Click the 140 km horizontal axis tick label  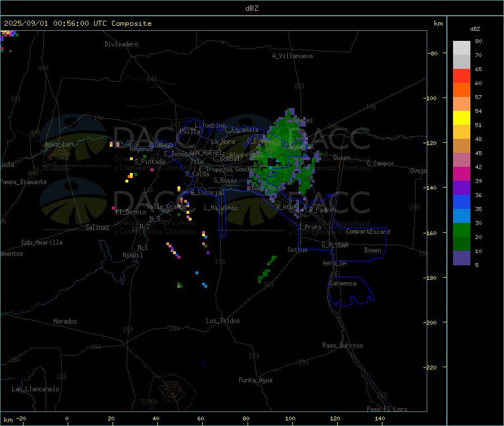380,418
